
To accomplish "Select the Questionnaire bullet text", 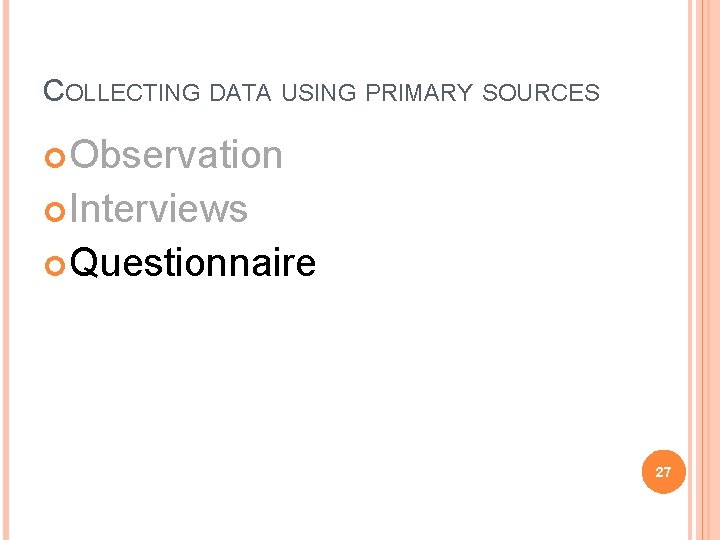I will coord(194,263).
